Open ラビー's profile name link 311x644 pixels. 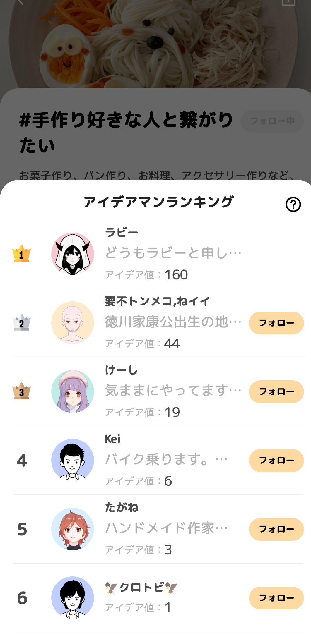click(x=122, y=233)
